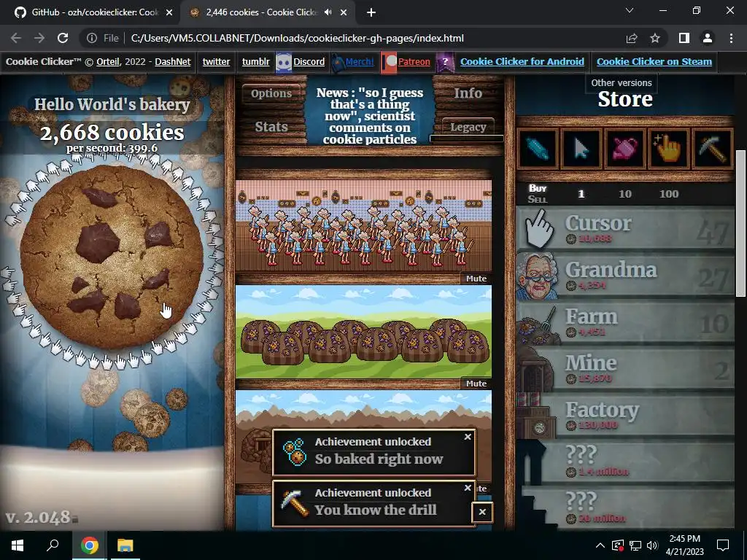The image size is (747, 560).
Task: Open a new browser tab
Action: click(x=371, y=12)
